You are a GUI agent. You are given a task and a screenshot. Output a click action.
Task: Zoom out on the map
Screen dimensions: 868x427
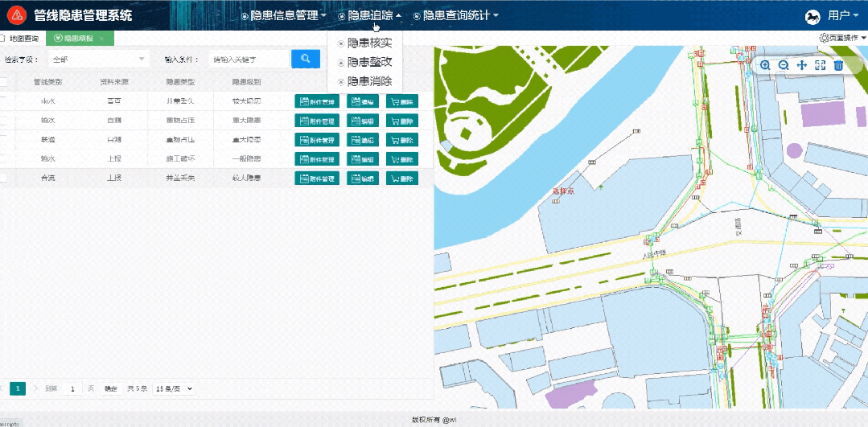pos(784,65)
